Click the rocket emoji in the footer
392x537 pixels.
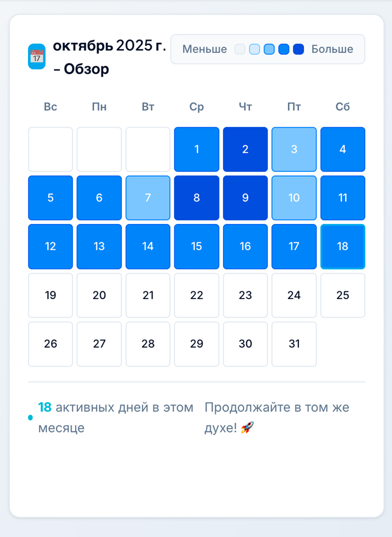coord(247,428)
